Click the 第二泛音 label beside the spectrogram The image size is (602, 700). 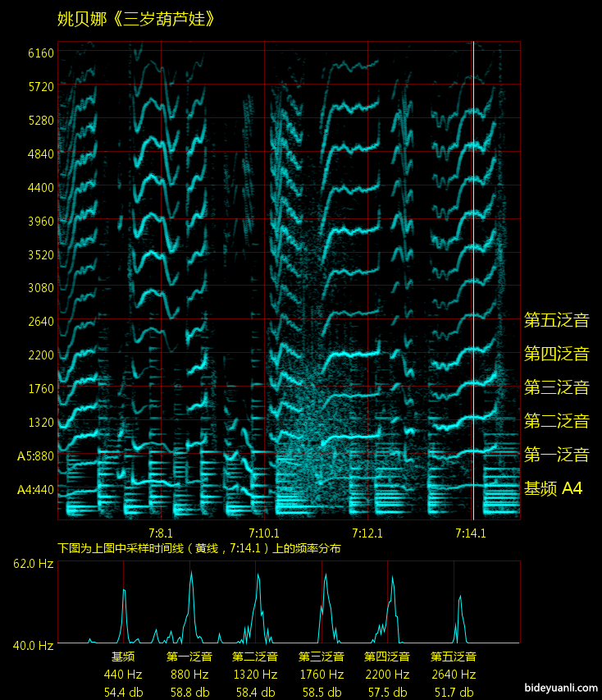pyautogui.click(x=556, y=421)
